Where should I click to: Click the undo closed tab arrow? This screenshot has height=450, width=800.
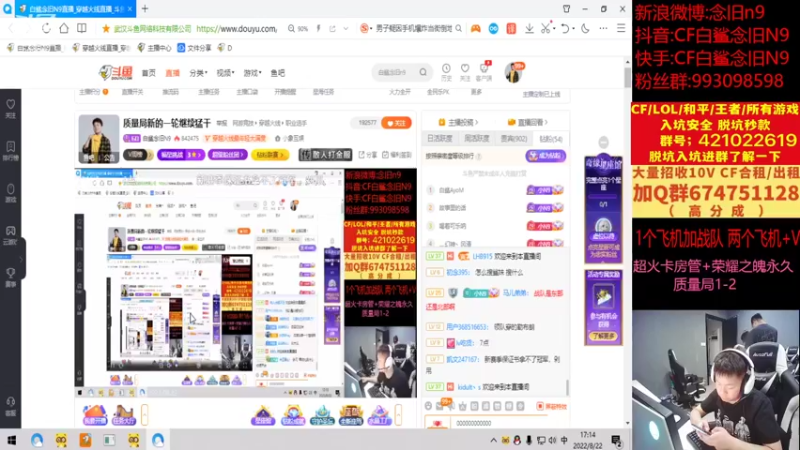click(564, 29)
